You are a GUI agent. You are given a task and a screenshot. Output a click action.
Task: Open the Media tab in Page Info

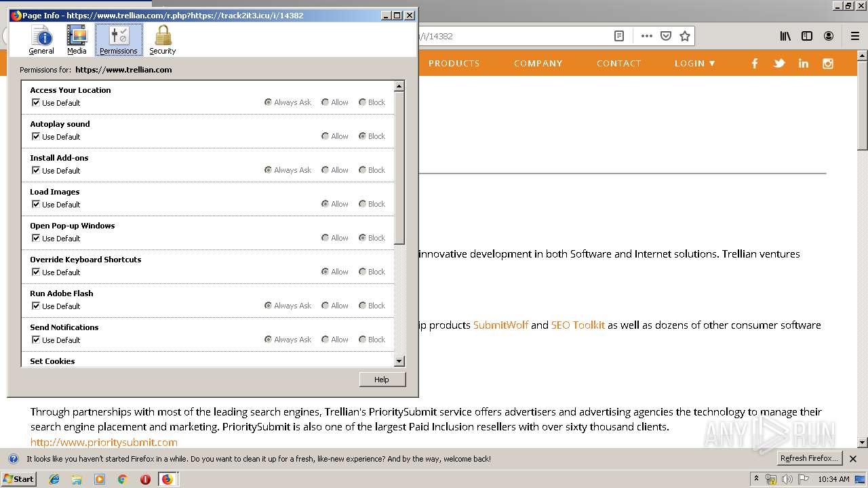(x=77, y=40)
